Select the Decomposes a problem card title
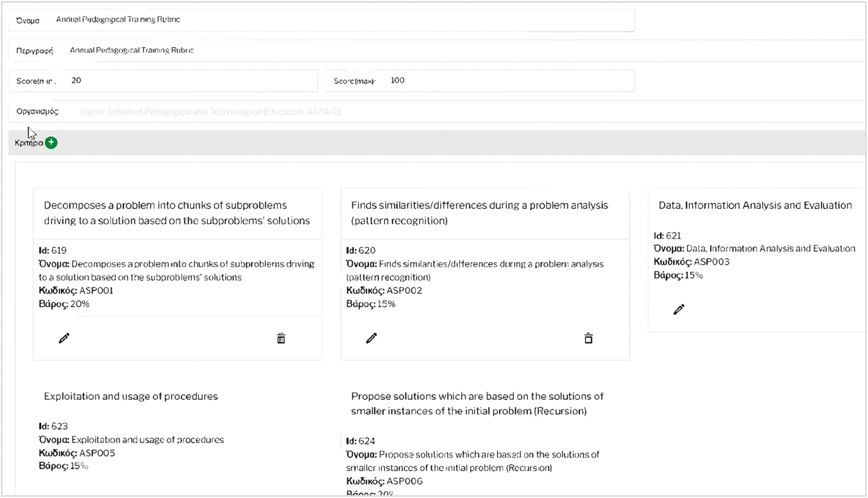 click(177, 213)
